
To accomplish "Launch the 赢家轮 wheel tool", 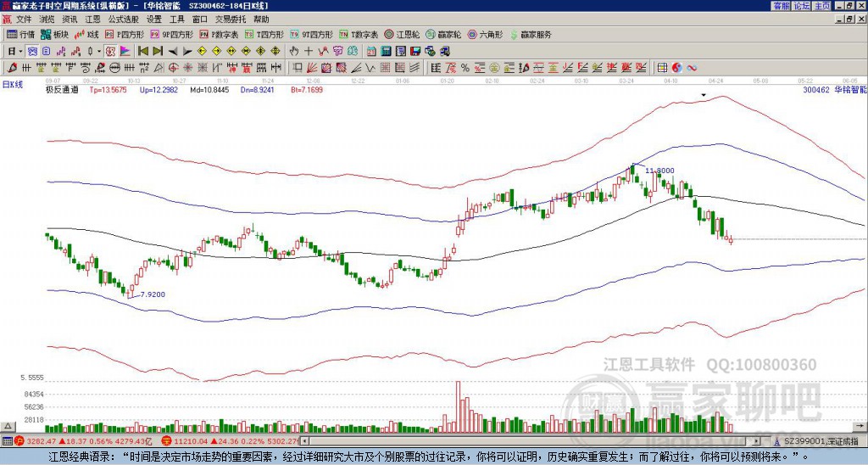I will pyautogui.click(x=443, y=34).
